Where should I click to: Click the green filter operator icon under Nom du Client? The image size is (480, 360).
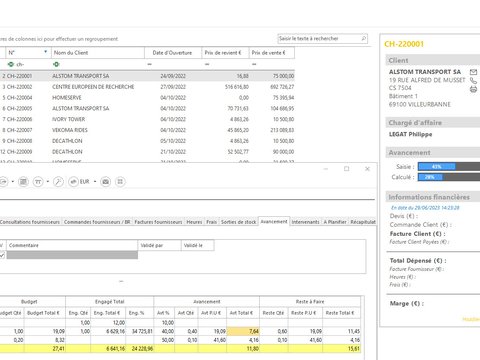(56, 64)
